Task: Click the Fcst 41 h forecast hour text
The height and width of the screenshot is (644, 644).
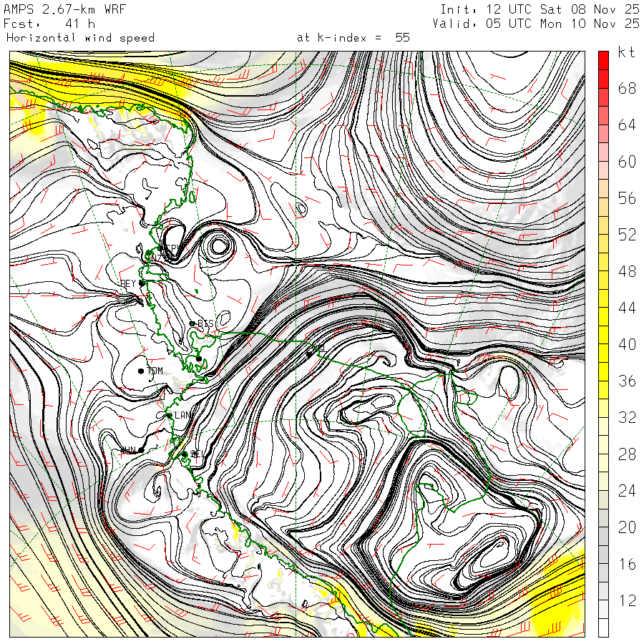Action: tap(44, 24)
